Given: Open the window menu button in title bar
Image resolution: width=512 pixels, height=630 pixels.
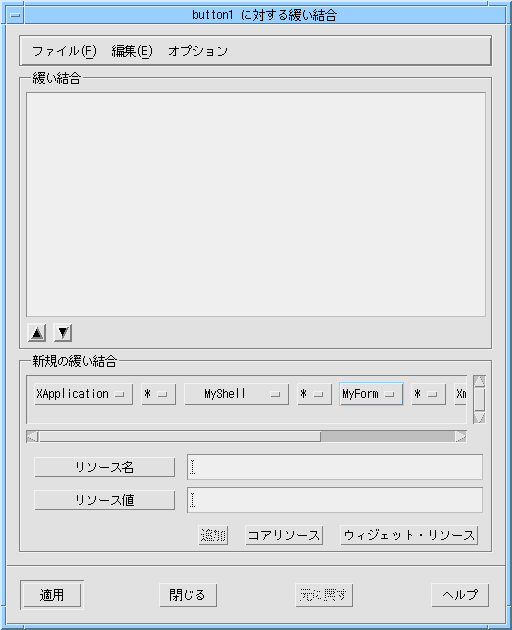Looking at the screenshot, I should click(16, 15).
